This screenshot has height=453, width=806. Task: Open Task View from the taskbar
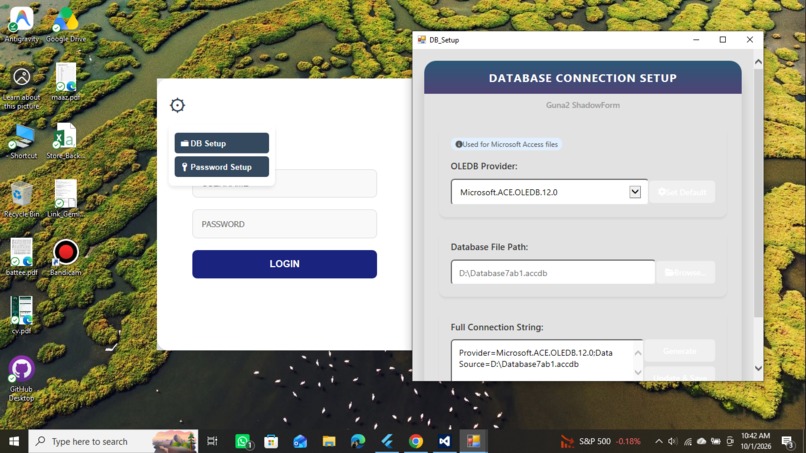(x=212, y=441)
